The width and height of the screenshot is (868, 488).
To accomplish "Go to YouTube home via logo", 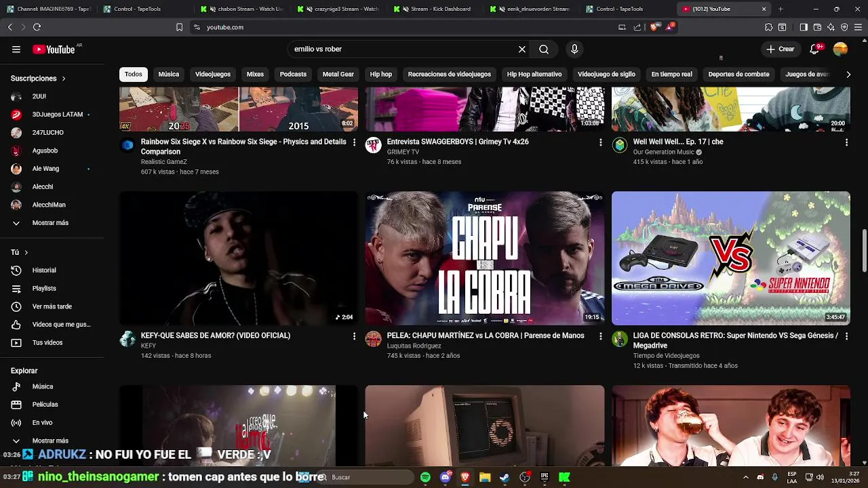I will pos(54,49).
